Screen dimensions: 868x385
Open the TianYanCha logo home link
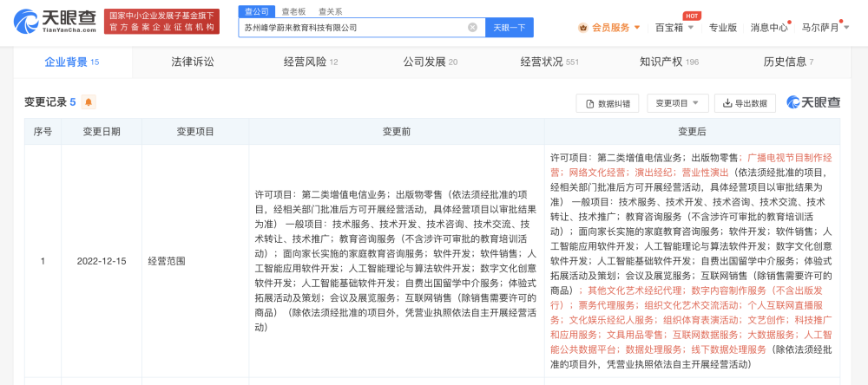coord(56,22)
